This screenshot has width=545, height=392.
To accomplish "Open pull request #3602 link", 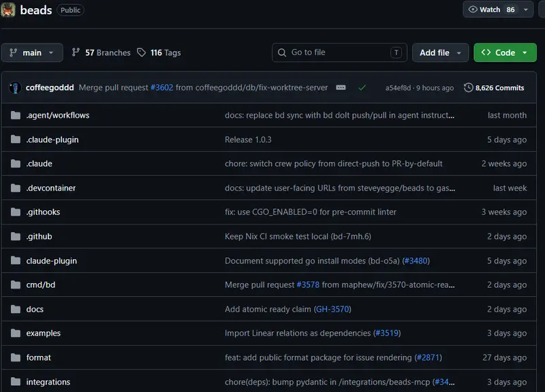I will pos(161,88).
